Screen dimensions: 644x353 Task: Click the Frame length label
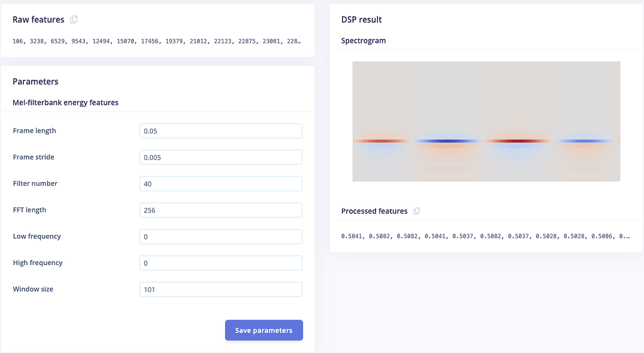tap(35, 131)
